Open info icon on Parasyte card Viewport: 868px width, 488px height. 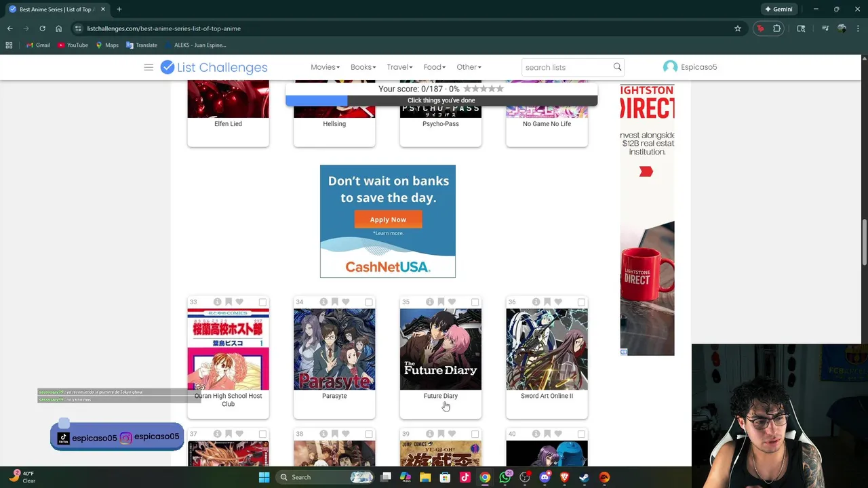pos(323,302)
